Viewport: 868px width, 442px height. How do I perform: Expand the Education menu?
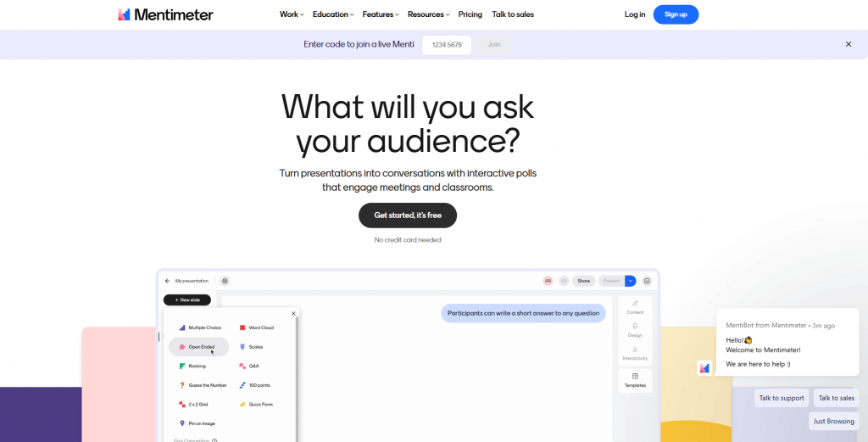(332, 14)
